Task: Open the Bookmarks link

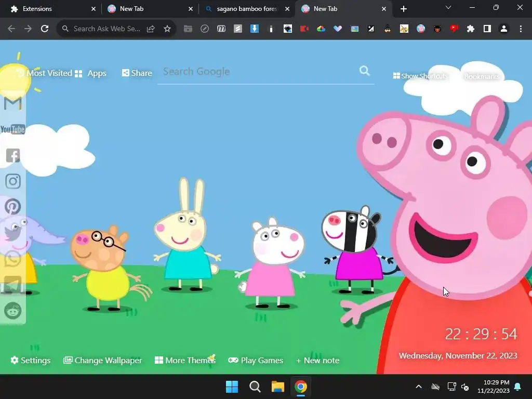Action: [482, 76]
